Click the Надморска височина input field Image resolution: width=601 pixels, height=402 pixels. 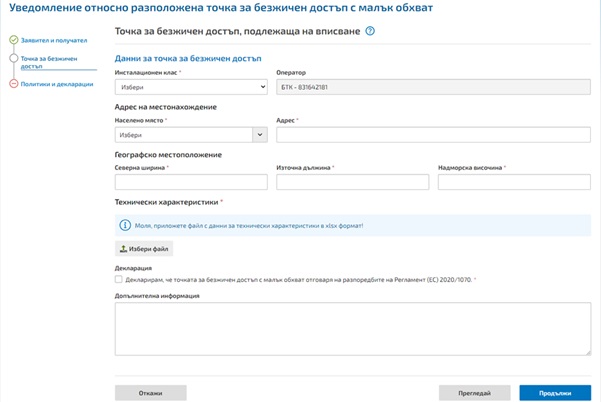[514, 182]
